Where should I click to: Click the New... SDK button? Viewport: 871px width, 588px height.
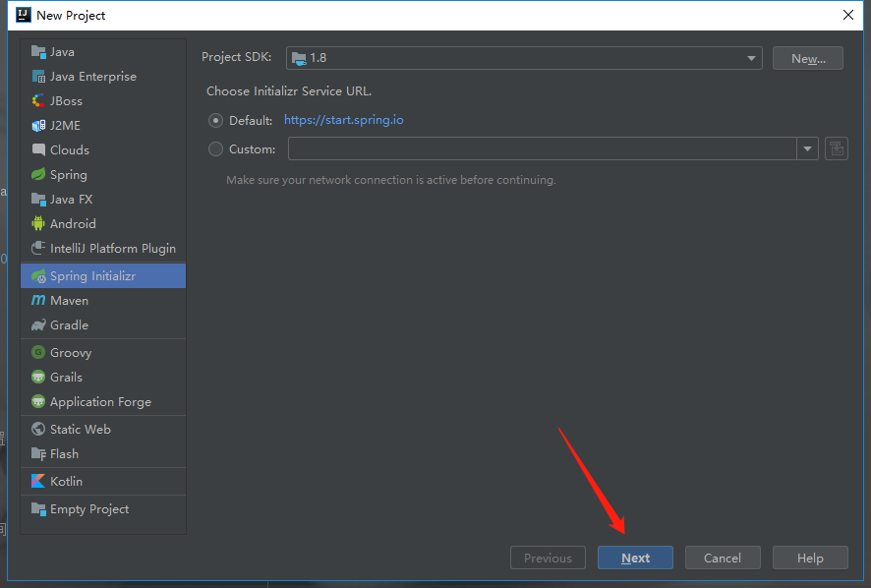[x=808, y=58]
